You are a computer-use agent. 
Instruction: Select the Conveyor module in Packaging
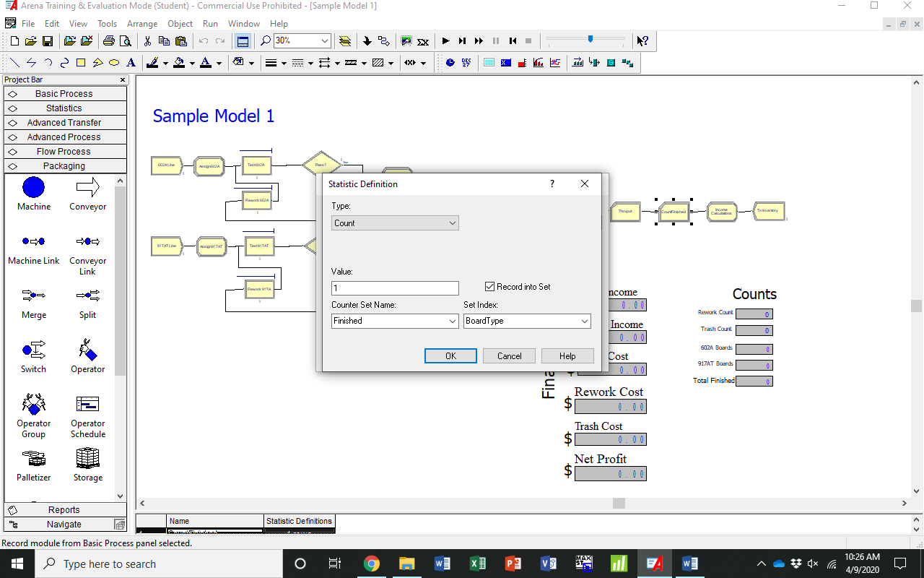click(x=88, y=194)
